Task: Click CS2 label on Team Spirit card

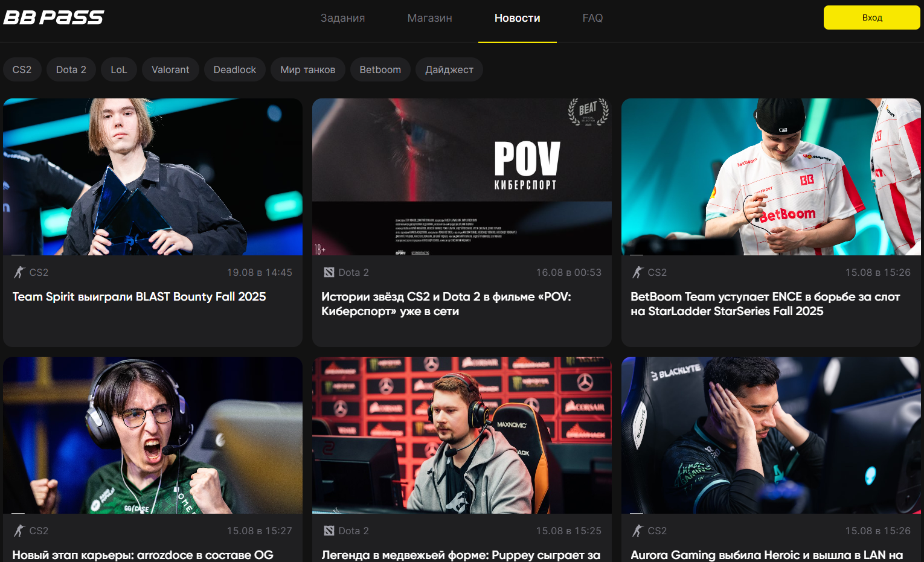Action: pos(39,273)
